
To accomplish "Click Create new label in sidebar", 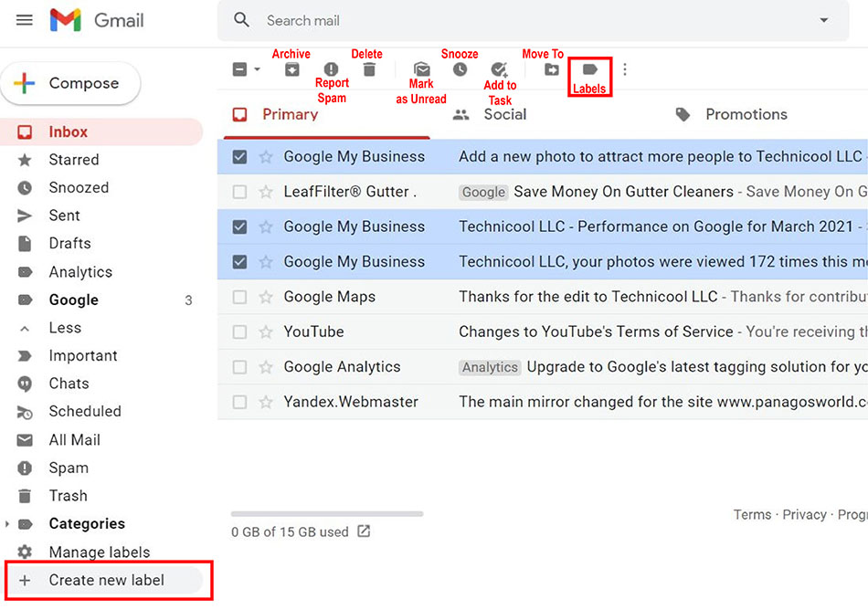I will tap(106, 580).
